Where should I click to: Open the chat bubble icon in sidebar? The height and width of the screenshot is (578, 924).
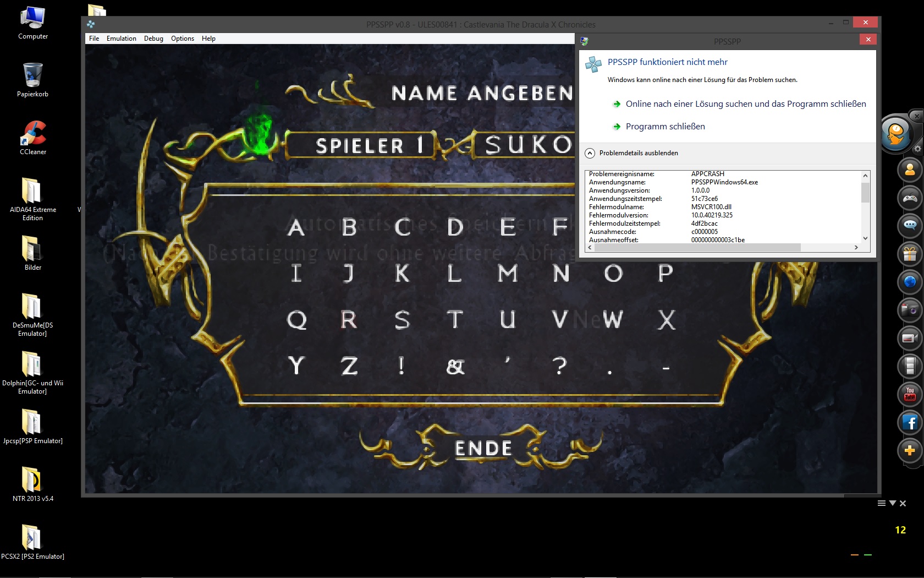pyautogui.click(x=910, y=226)
